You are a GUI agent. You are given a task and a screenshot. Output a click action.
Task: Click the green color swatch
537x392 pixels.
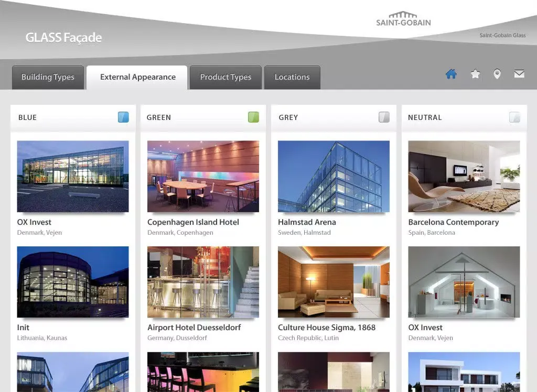click(x=253, y=117)
